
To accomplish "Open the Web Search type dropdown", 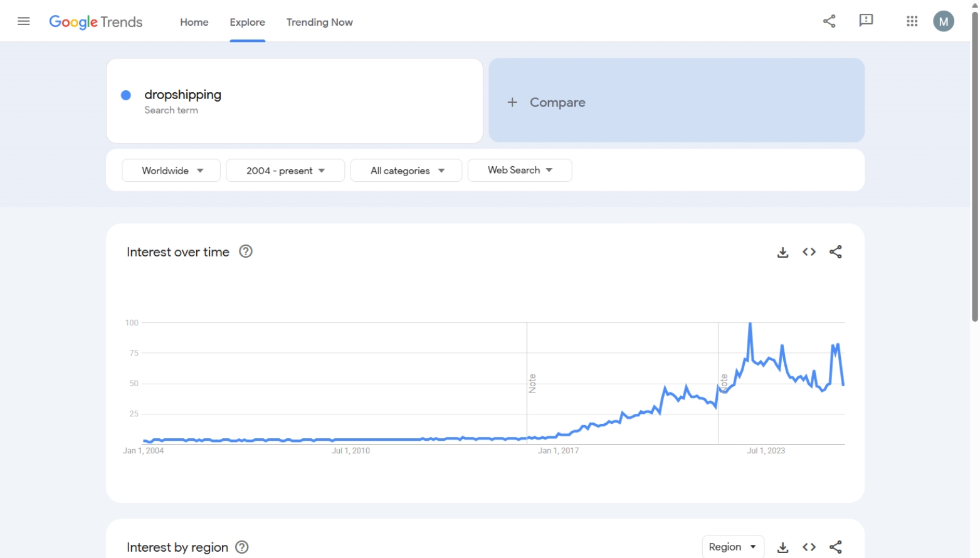I will (519, 170).
